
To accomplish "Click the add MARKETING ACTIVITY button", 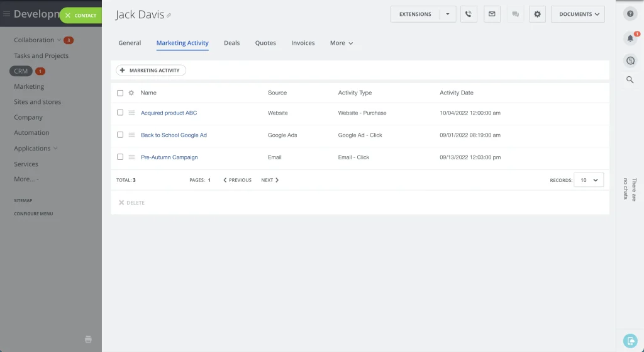I will [151, 71].
